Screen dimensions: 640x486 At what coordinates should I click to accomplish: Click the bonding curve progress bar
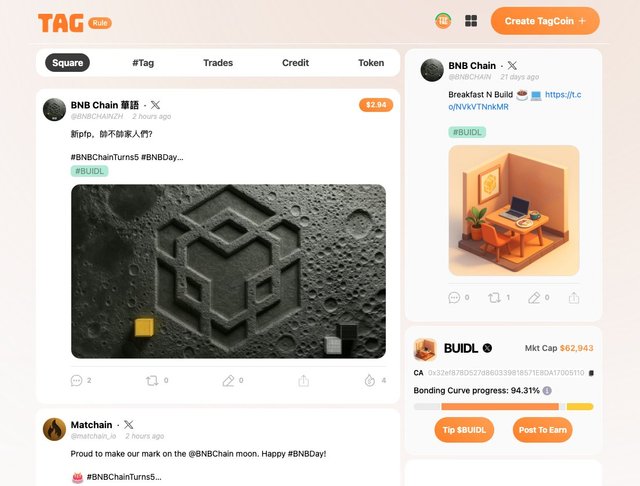click(503, 407)
